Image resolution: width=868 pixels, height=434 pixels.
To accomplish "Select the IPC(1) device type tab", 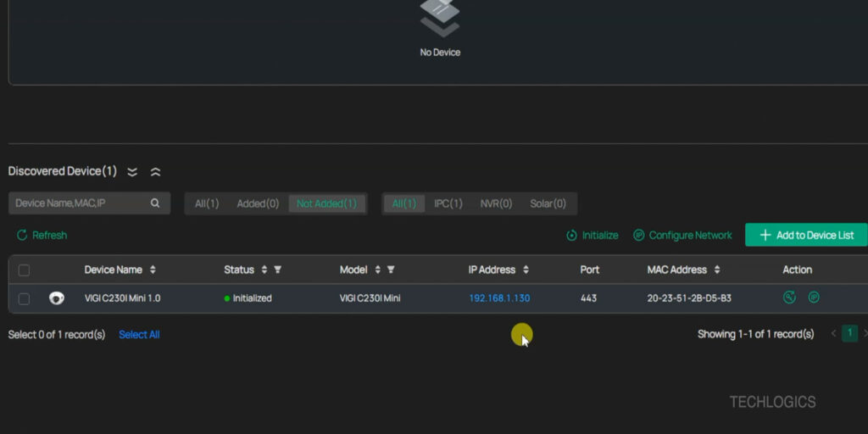I will coord(448,203).
